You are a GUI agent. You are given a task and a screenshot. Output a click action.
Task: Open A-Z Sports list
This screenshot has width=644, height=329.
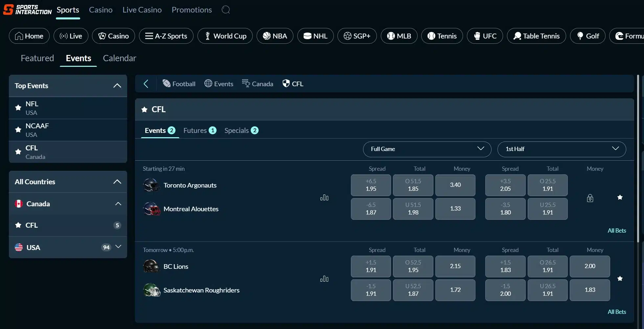(x=166, y=36)
